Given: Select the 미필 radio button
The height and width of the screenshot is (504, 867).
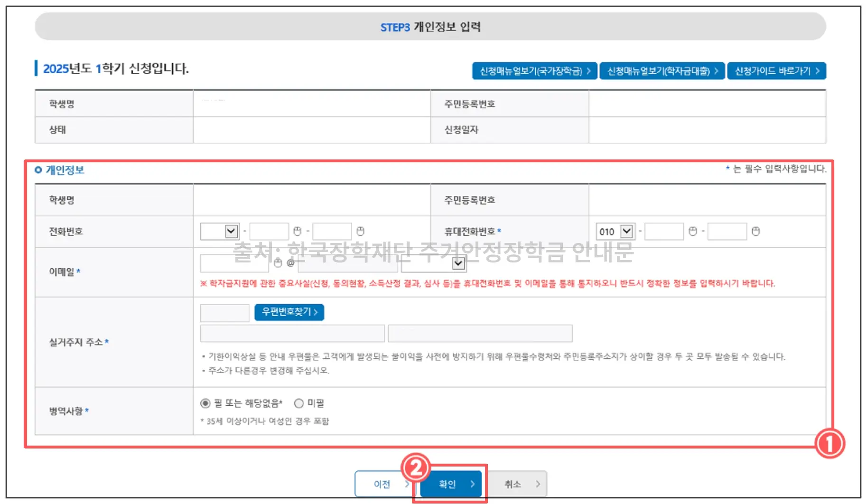Looking at the screenshot, I should tap(299, 403).
